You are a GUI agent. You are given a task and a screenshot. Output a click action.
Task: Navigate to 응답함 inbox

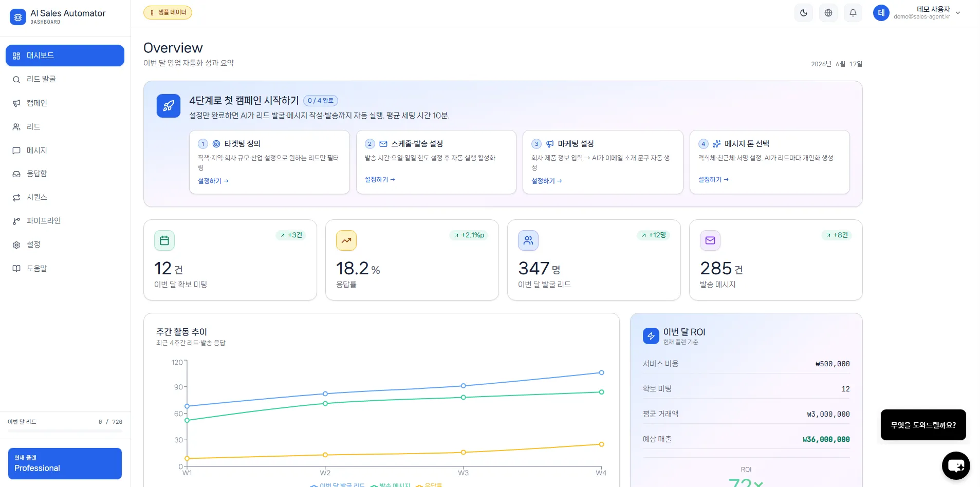(x=65, y=174)
